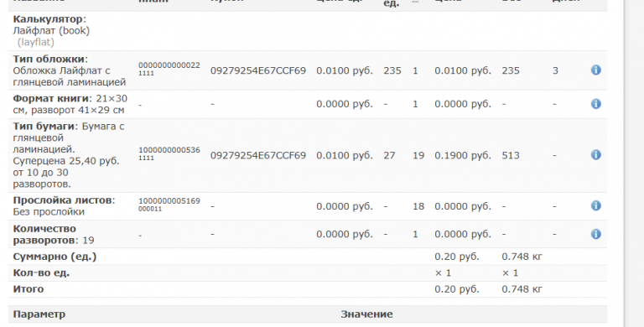Viewport: 644px width, 327px height.
Task: Open info icon for Тип бумаги row
Action: pos(596,154)
